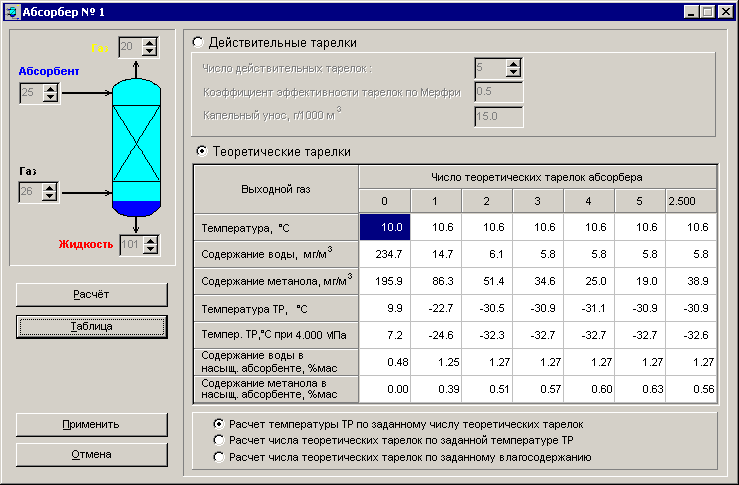This screenshot has width=739, height=485.
Task: Increase the inlet Газ stream number 26
Action: coord(49,188)
